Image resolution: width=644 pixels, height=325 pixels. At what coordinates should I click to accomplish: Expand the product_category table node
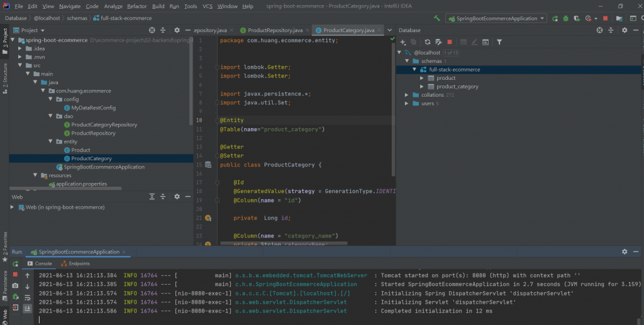[423, 87]
